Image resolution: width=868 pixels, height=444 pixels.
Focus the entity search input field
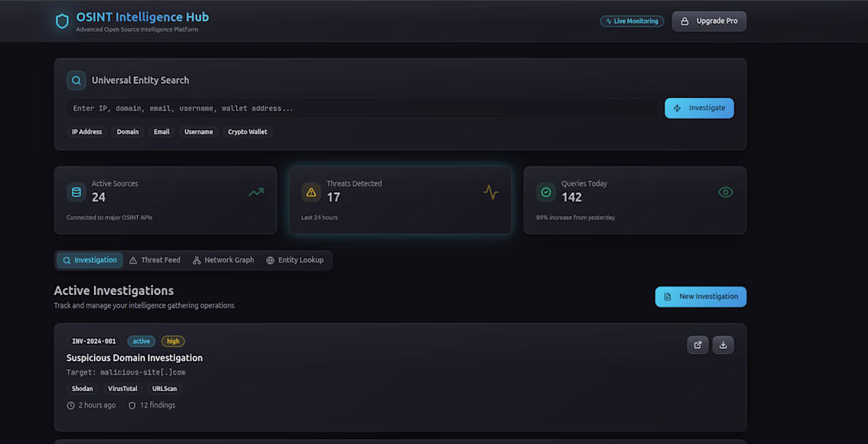click(363, 108)
